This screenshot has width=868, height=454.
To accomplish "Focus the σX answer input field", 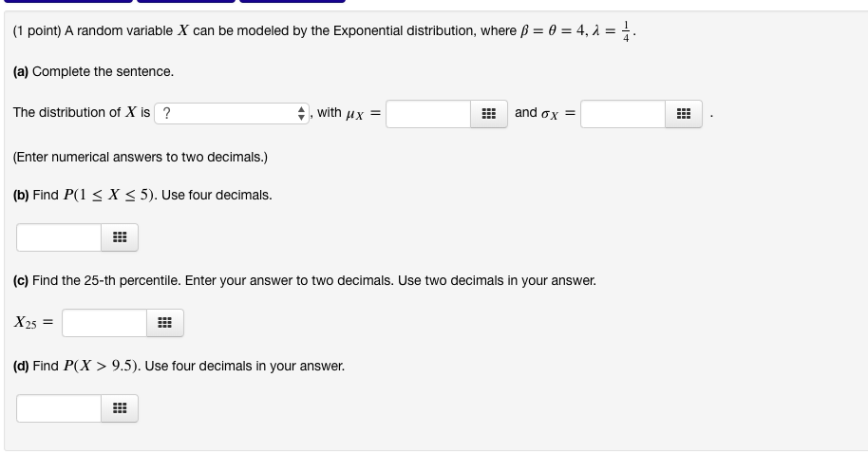I will click(x=623, y=114).
